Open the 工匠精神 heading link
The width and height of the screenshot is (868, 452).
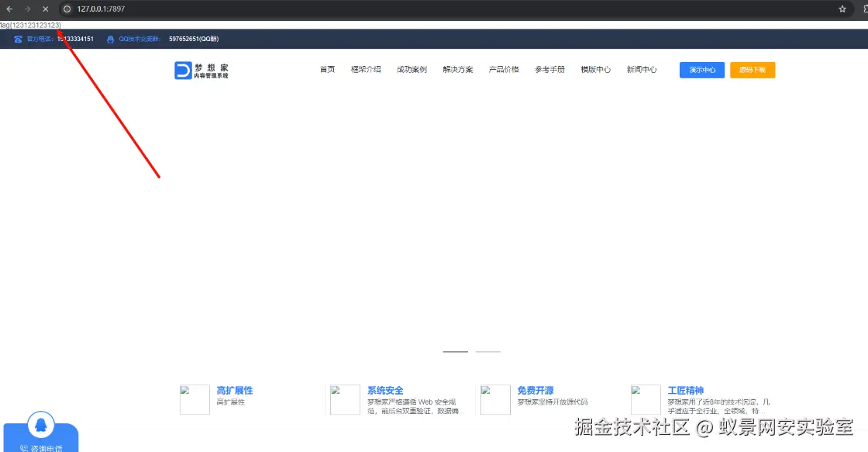686,391
